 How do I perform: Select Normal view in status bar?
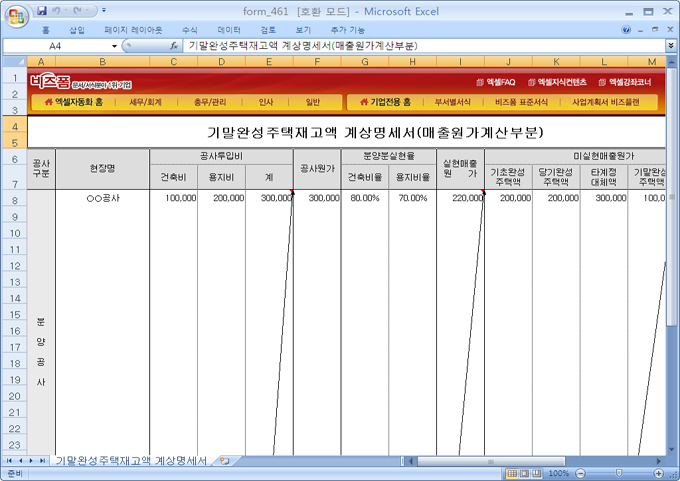click(512, 473)
